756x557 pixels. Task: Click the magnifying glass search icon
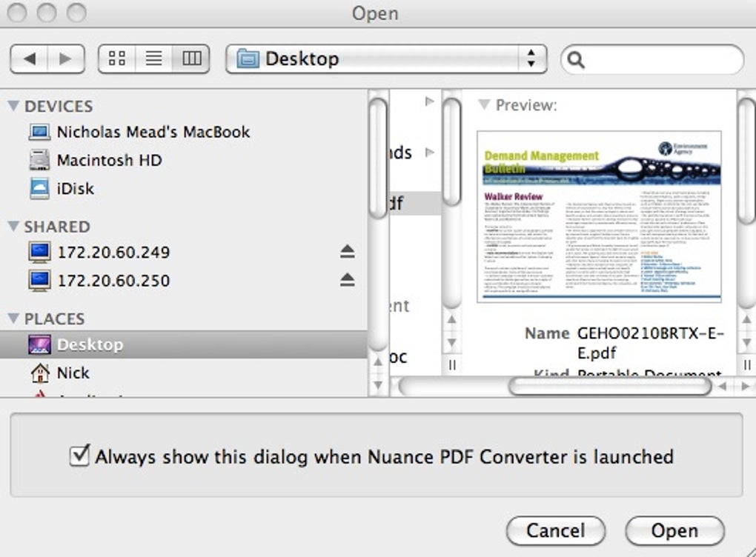coord(576,60)
